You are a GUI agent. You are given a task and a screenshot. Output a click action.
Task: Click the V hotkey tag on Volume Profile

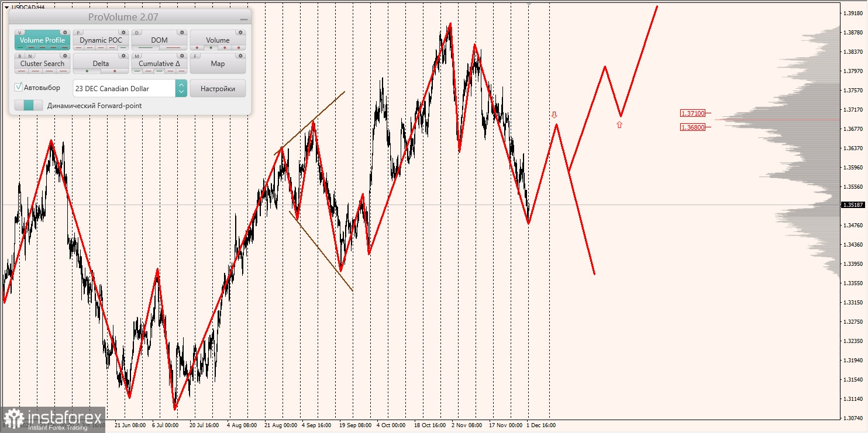[20, 33]
